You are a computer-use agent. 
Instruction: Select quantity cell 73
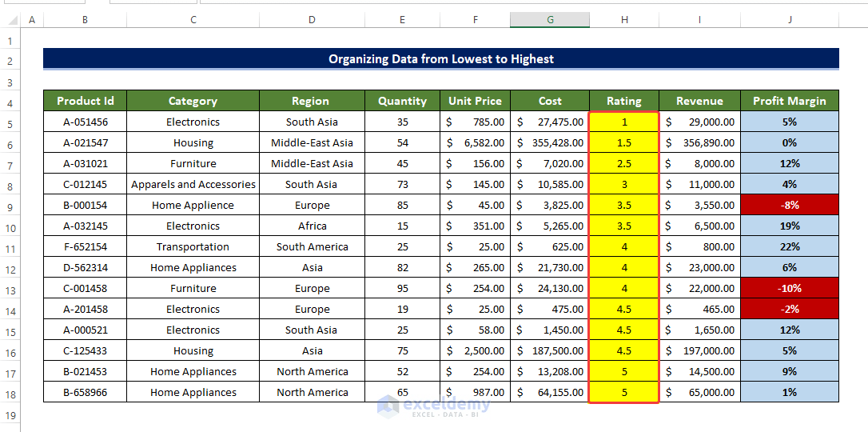click(x=403, y=184)
